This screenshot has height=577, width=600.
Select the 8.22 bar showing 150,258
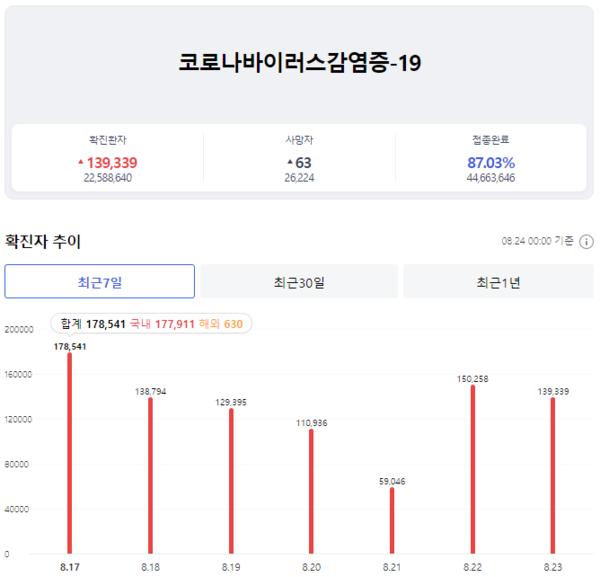(473, 469)
